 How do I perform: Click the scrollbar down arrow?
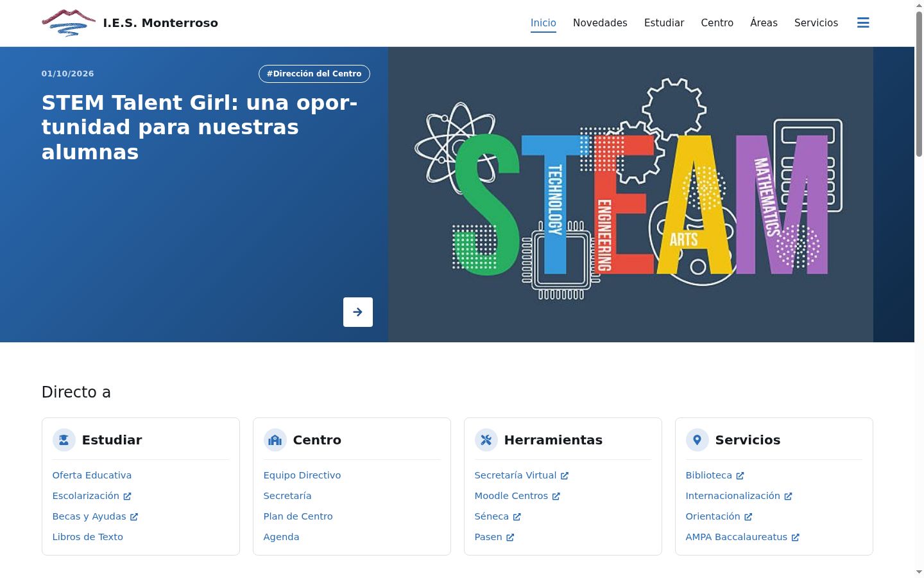[x=919, y=572]
